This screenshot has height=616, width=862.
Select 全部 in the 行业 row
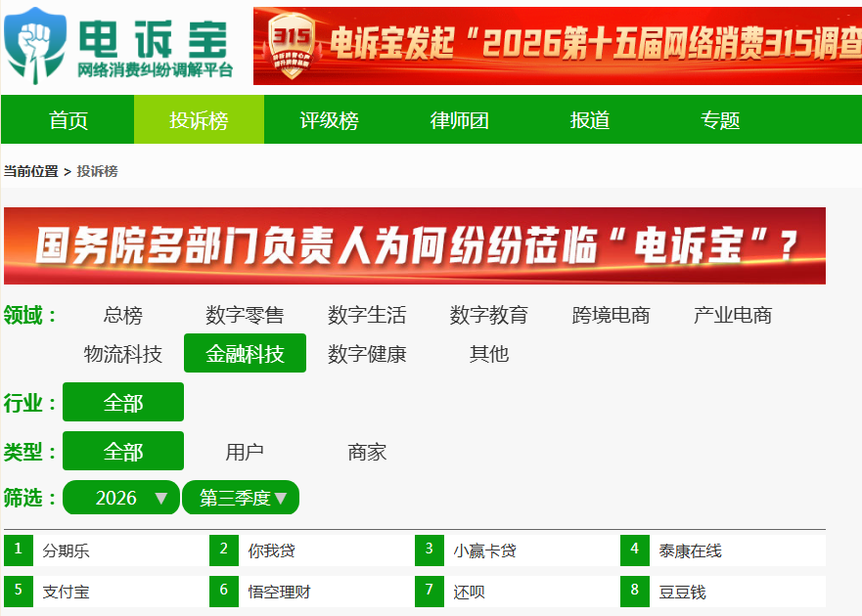[x=123, y=402]
